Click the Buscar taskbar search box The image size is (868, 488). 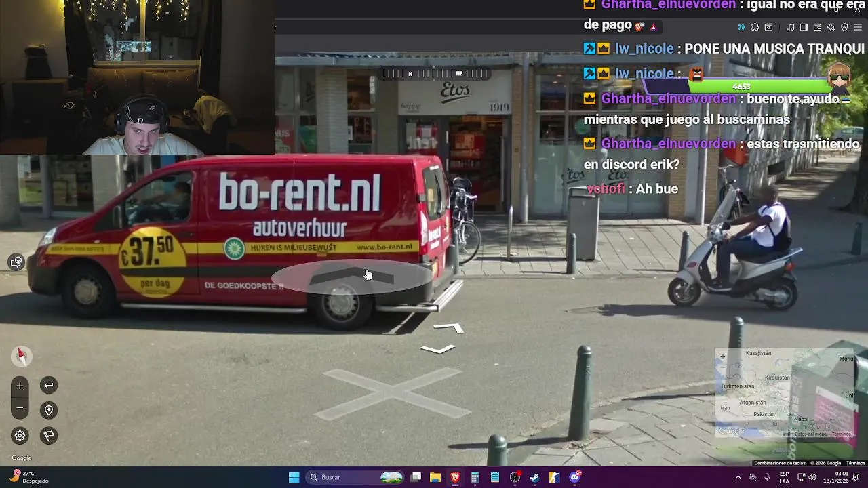[356, 477]
